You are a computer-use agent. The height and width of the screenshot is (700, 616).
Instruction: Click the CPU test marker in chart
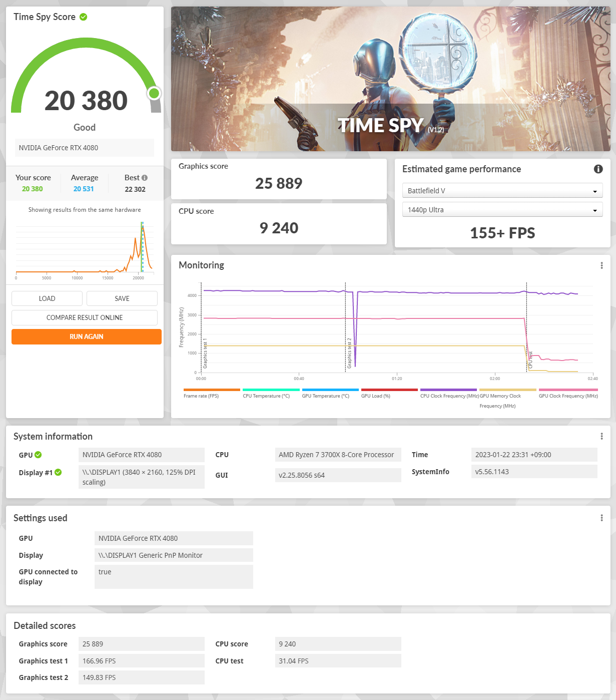coord(530,360)
